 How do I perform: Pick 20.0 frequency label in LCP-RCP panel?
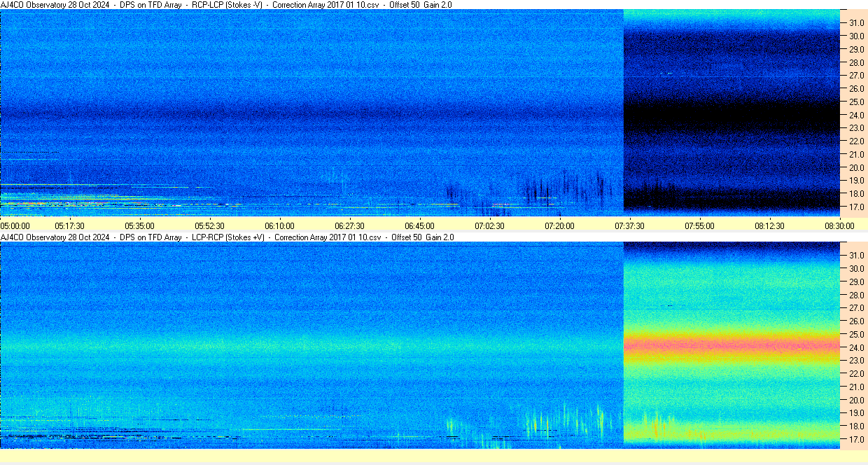point(857,400)
